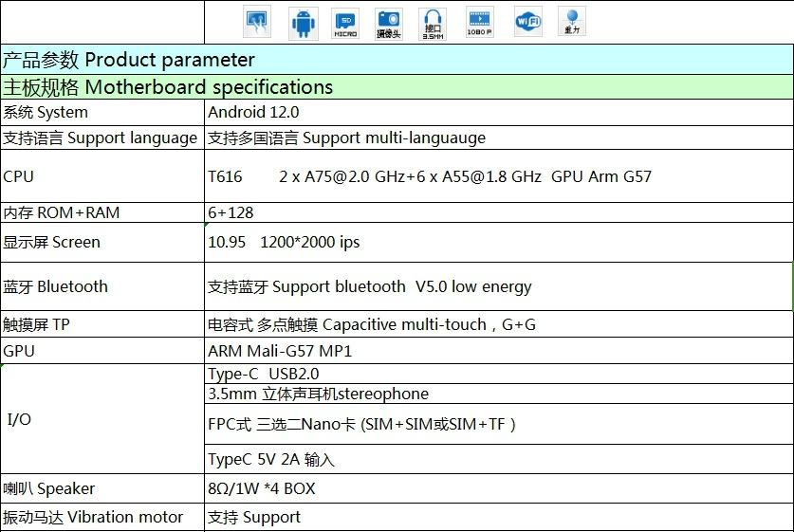794x532 pixels.
Task: Click the T616 CPU specification cell
Action: point(498,176)
